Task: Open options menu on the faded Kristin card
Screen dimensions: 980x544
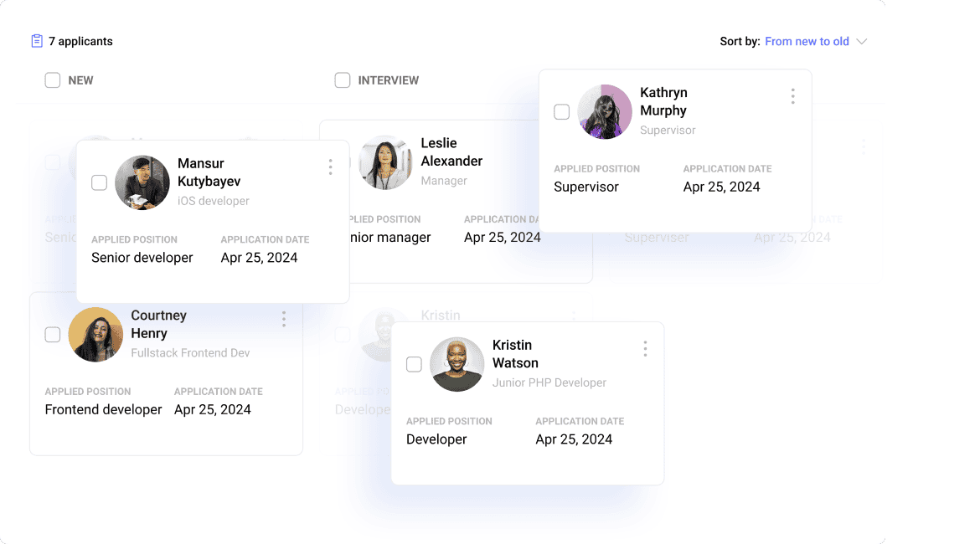Action: click(x=574, y=315)
